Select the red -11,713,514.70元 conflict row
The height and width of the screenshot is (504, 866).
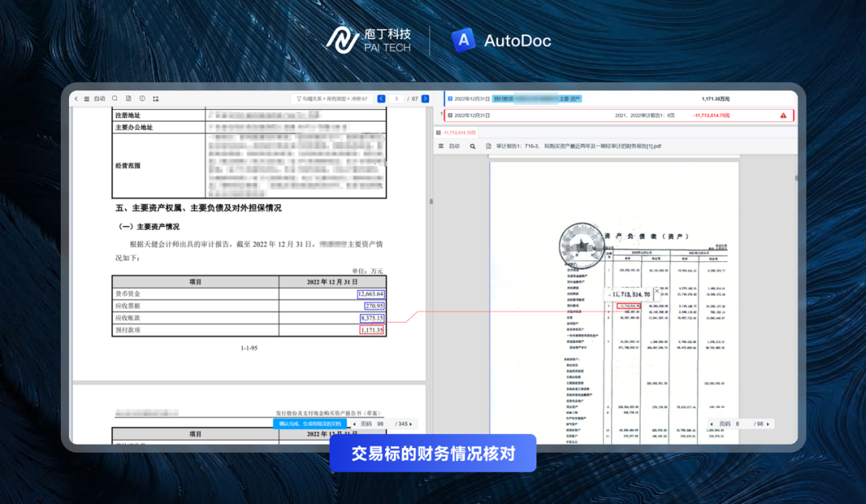click(618, 115)
